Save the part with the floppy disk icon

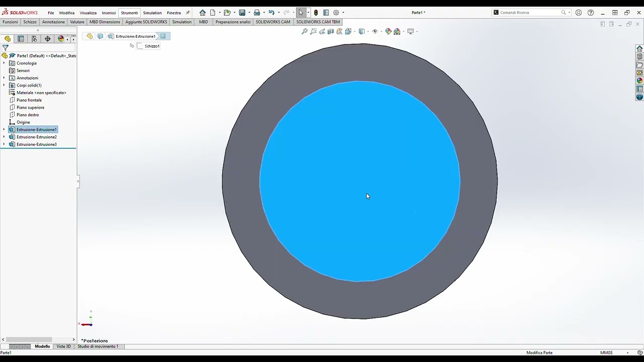point(242,13)
